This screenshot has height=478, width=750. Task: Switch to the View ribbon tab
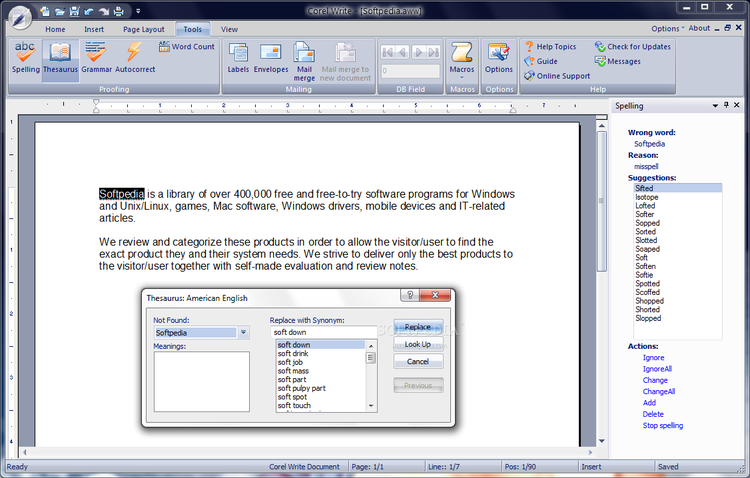point(229,29)
